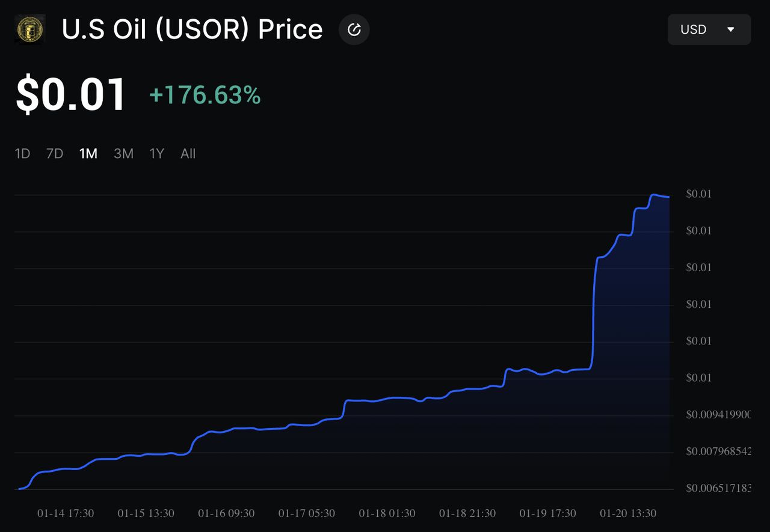Click the 01-17 05:30 date axis label

[307, 513]
